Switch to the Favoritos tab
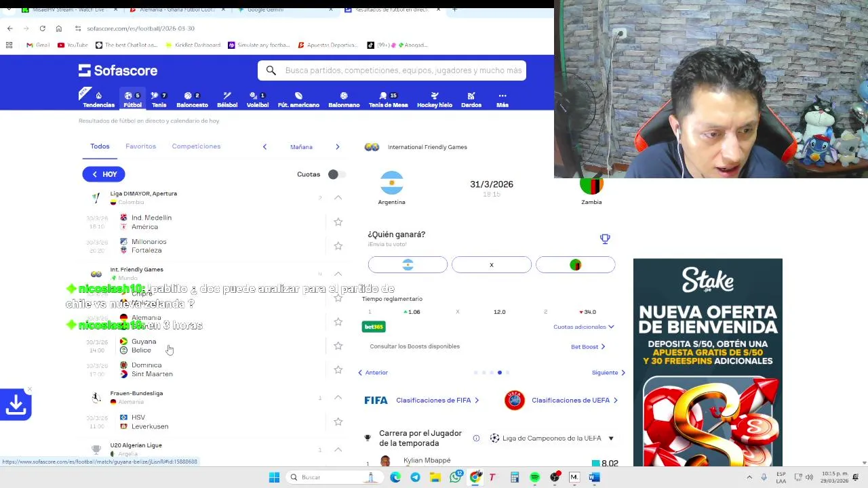Image resolution: width=868 pixels, height=488 pixels. 140,146
